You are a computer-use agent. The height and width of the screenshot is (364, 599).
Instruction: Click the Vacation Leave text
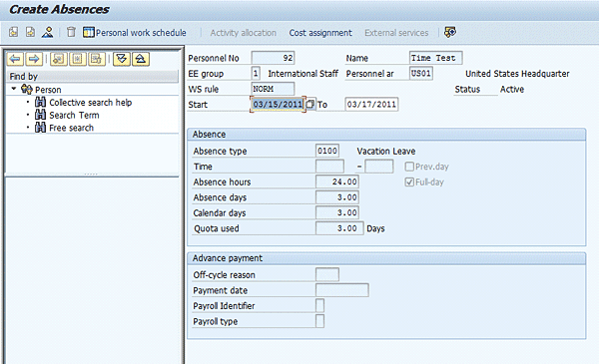click(386, 152)
